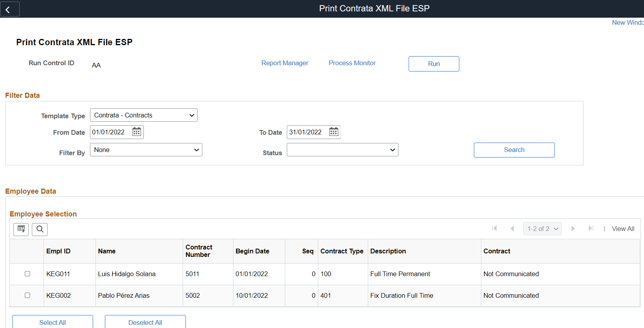Sort by Description column header
This screenshot has width=644, height=328.
(x=388, y=251)
